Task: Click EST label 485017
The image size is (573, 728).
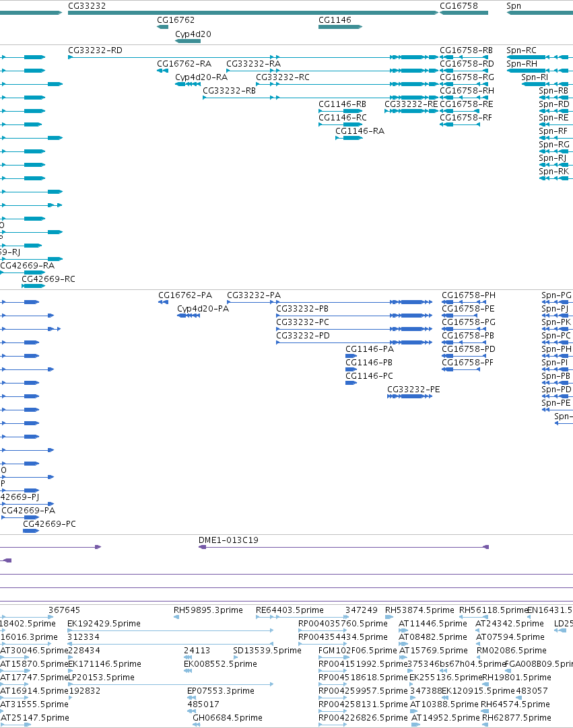Action: coord(203,704)
